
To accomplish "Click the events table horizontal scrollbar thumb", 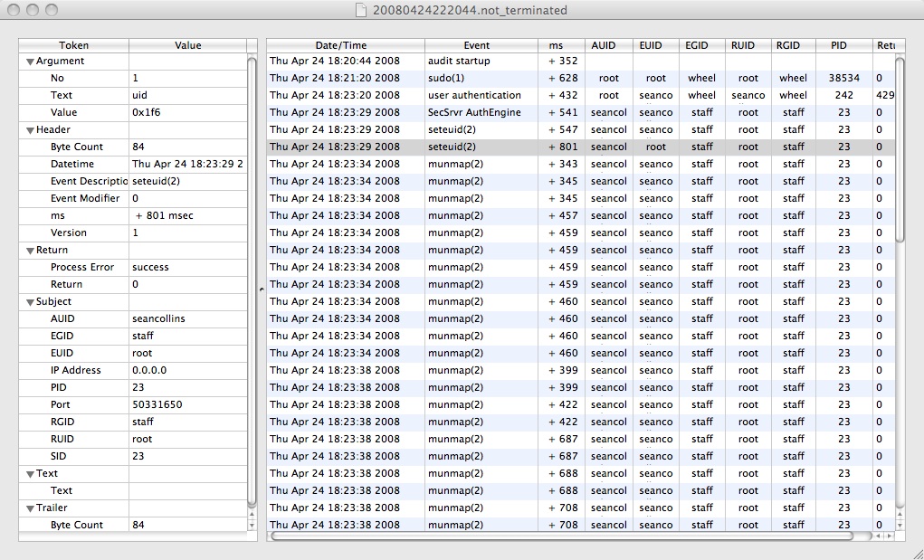I will [562, 536].
